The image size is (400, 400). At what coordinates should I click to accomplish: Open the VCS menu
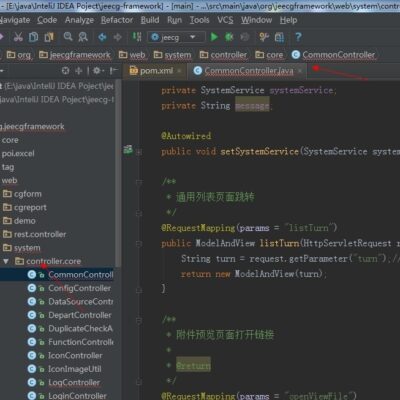click(x=225, y=20)
